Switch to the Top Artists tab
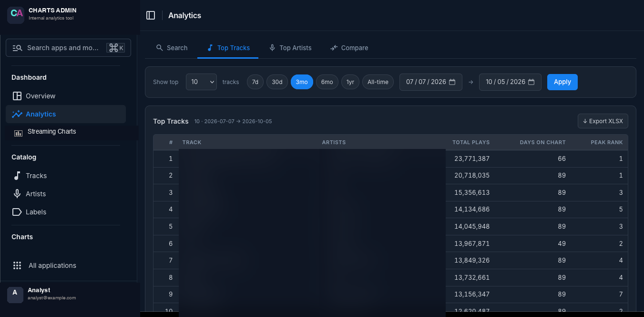The image size is (644, 317). [x=290, y=48]
